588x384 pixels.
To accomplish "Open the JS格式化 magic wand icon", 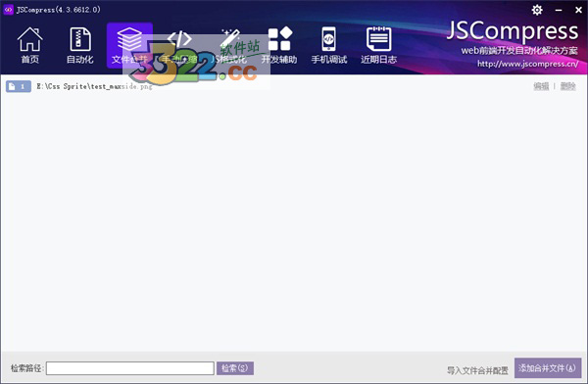I will click(x=229, y=39).
